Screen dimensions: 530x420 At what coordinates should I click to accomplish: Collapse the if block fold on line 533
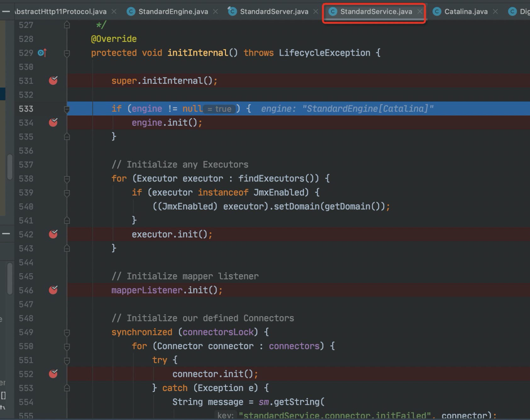(x=67, y=109)
